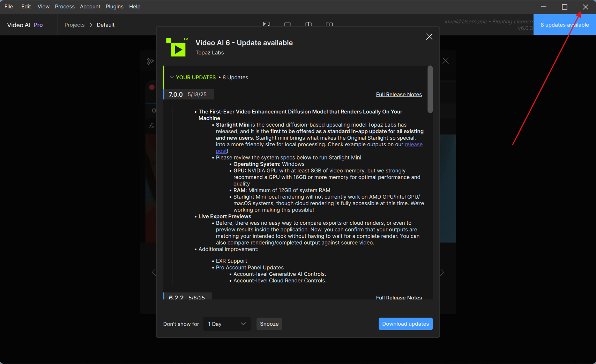Collapse the YOUR UPDATES section
Viewport: 596px width, 364px height.
172,77
